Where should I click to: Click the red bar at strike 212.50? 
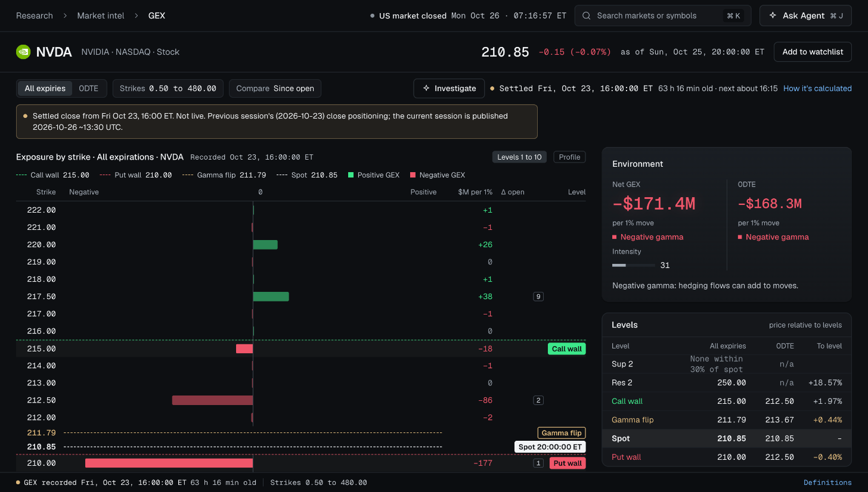[x=213, y=400]
